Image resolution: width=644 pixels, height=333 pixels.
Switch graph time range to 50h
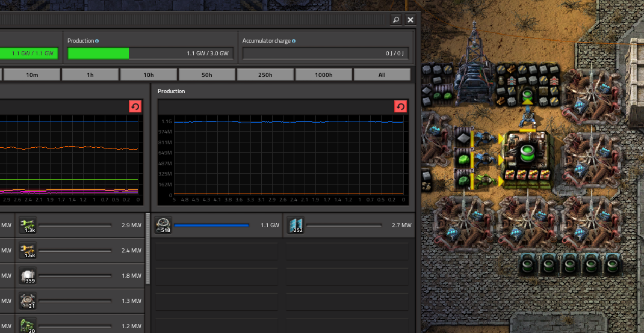206,75
